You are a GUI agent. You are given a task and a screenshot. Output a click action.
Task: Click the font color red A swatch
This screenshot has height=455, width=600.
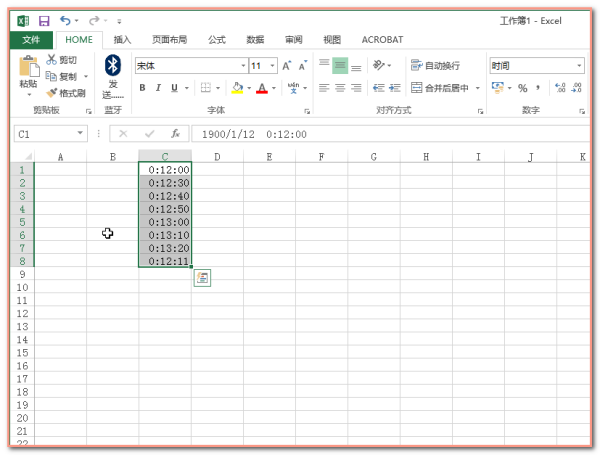click(x=262, y=88)
